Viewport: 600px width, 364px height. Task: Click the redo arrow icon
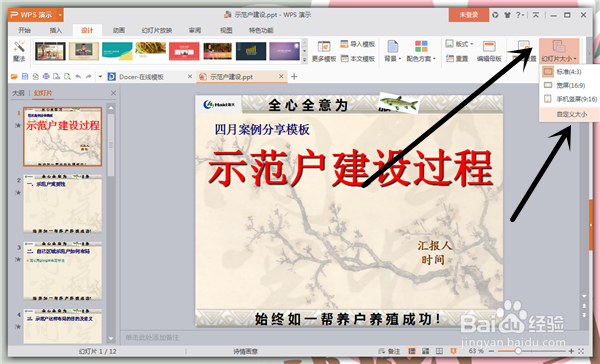click(x=88, y=77)
